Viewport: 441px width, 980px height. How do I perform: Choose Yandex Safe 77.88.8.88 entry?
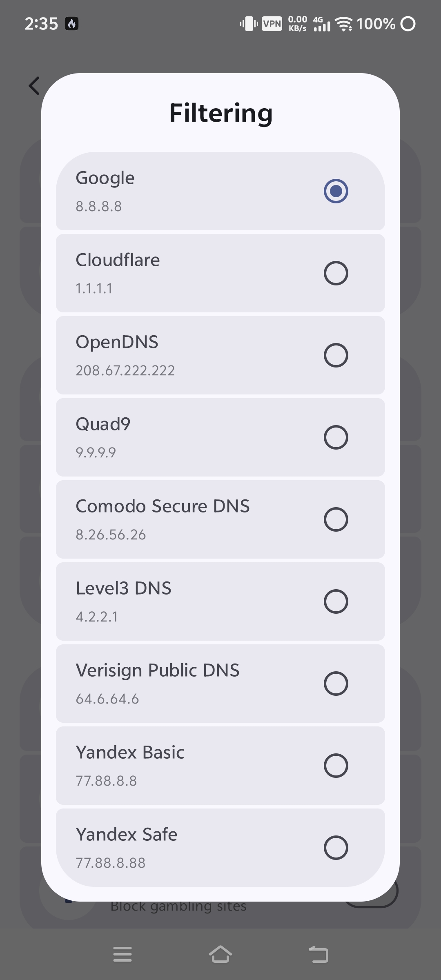220,848
